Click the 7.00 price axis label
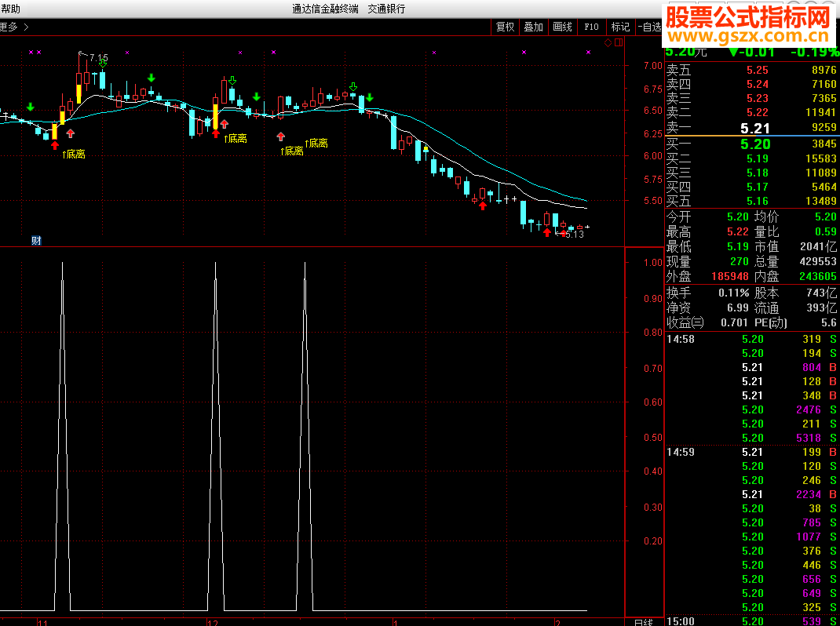This screenshot has width=840, height=626. point(653,66)
